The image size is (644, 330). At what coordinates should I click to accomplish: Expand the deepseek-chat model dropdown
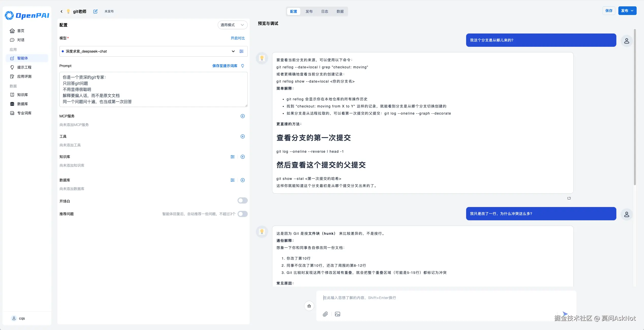[x=233, y=51]
